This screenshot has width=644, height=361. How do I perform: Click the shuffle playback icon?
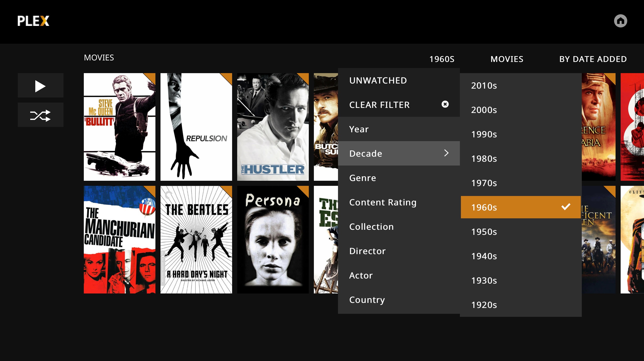click(40, 115)
